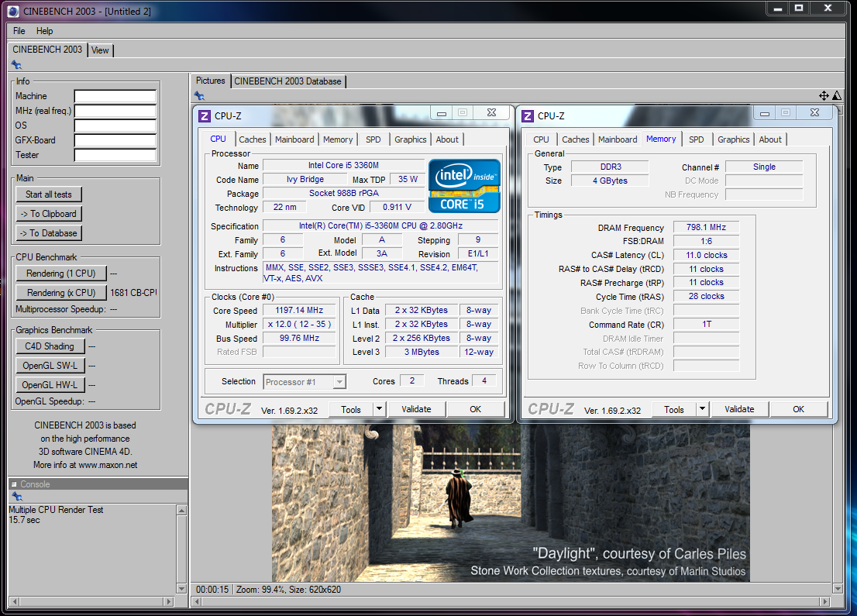Click OK in right CPU-Z window
The image size is (857, 616).
click(x=799, y=409)
